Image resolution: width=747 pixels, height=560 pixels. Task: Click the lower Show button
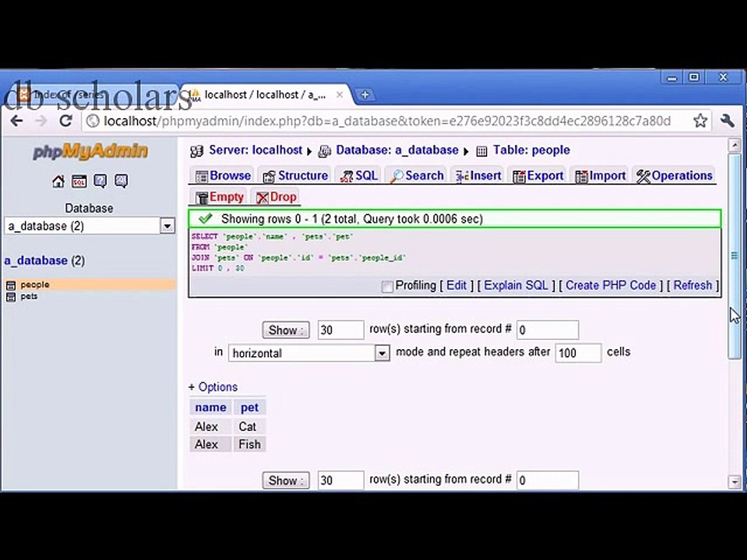tap(286, 481)
